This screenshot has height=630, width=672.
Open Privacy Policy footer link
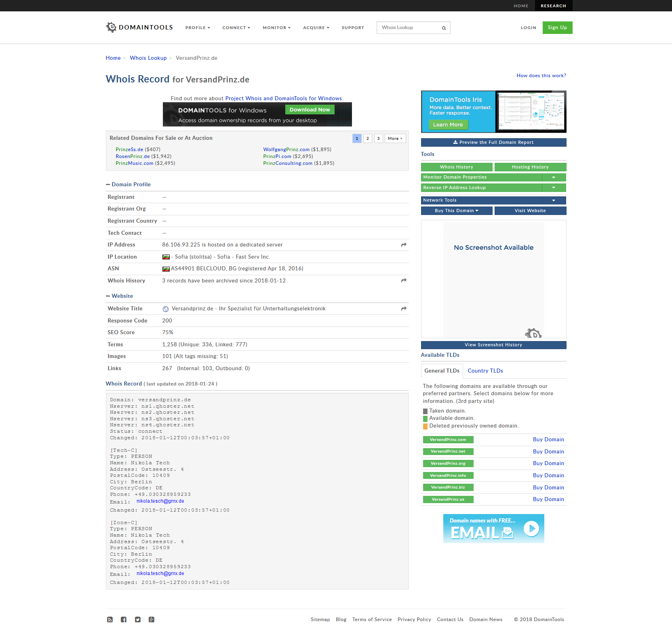414,619
